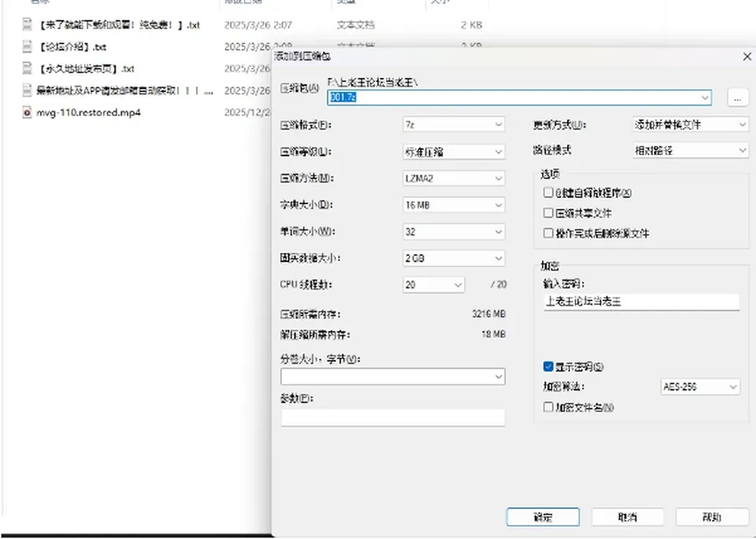
Task: Select the file name mvg-110.restored.mp4
Action: point(89,113)
